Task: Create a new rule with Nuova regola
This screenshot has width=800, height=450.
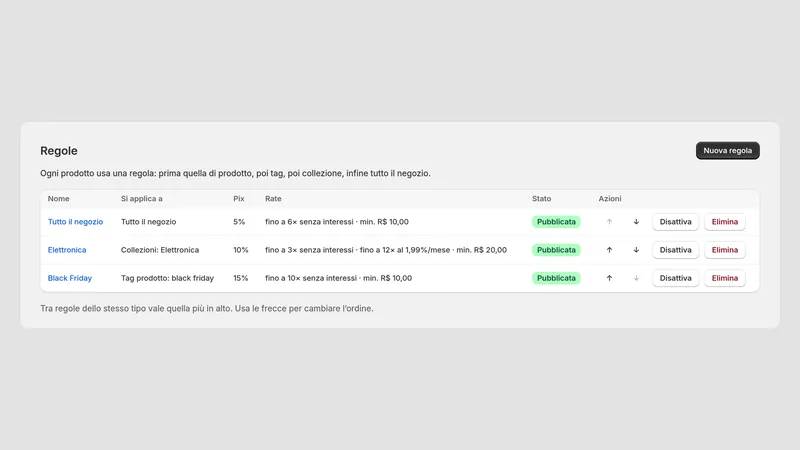Action: 728,151
